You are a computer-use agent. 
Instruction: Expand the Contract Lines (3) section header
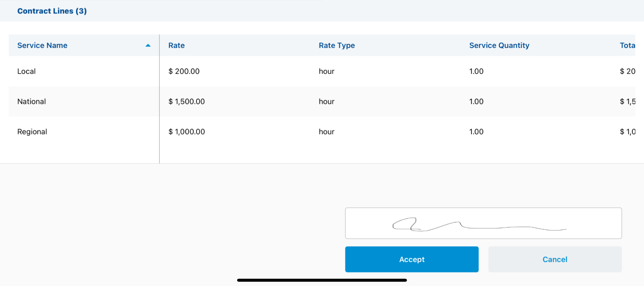click(x=52, y=11)
